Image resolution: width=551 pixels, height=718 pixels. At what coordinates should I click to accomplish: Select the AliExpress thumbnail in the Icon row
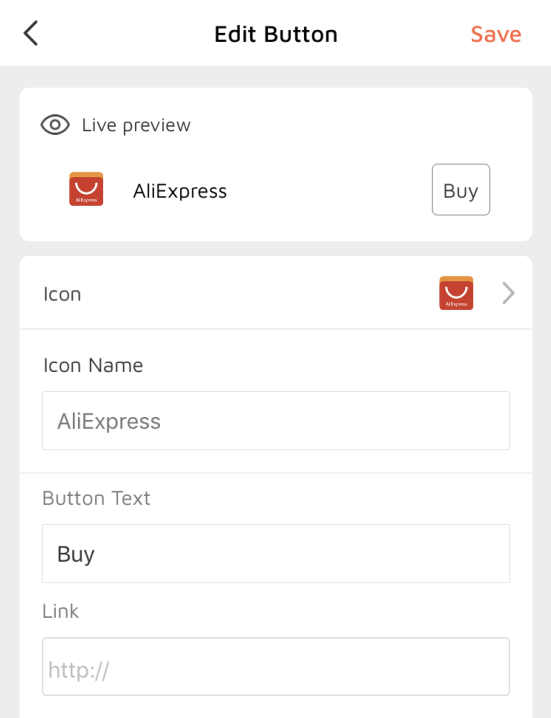(456, 293)
